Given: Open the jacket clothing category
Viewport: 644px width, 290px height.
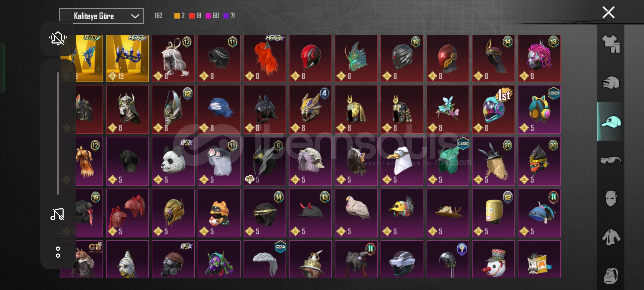Looking at the screenshot, I should coord(611,237).
